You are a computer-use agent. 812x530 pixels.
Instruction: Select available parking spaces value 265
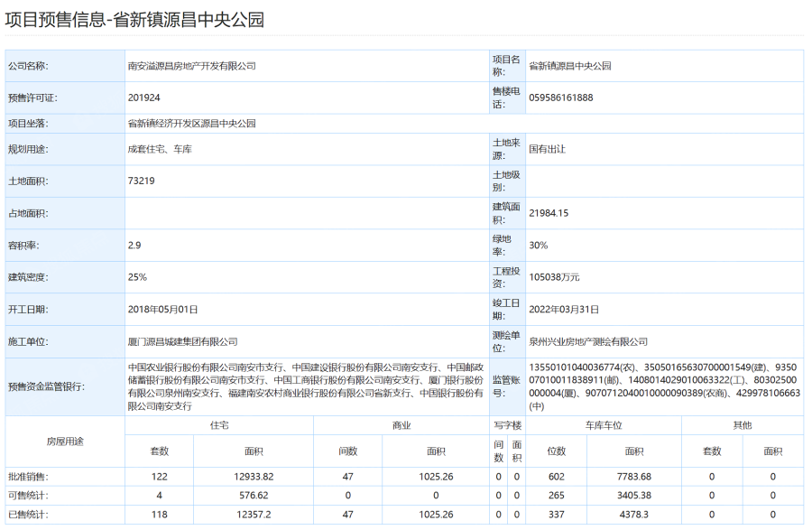[556, 496]
